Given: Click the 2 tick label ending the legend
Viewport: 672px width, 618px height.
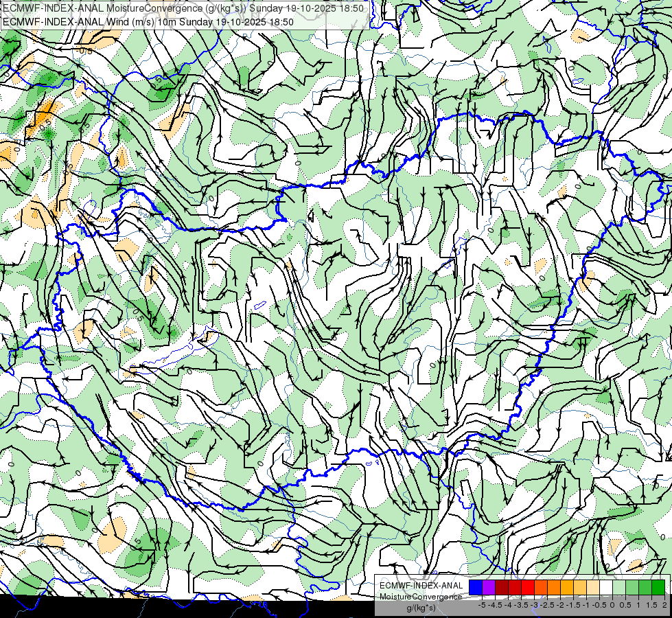Looking at the screenshot, I should point(664,605).
